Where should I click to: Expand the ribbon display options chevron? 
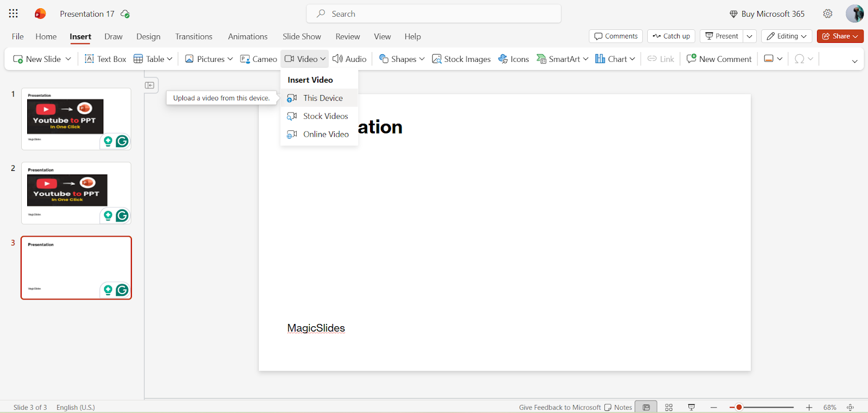point(854,61)
